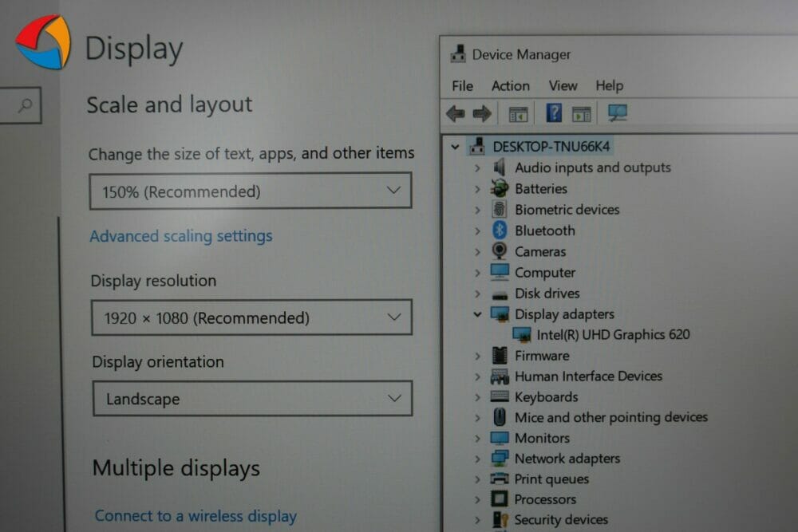Viewport: 798px width, 532px height.
Task: Click the Network adapters icon
Action: tap(500, 459)
